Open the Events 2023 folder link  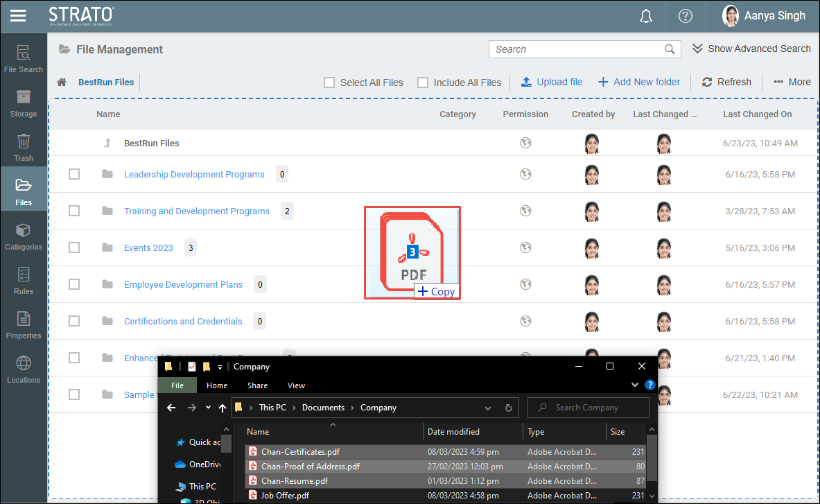pos(148,247)
